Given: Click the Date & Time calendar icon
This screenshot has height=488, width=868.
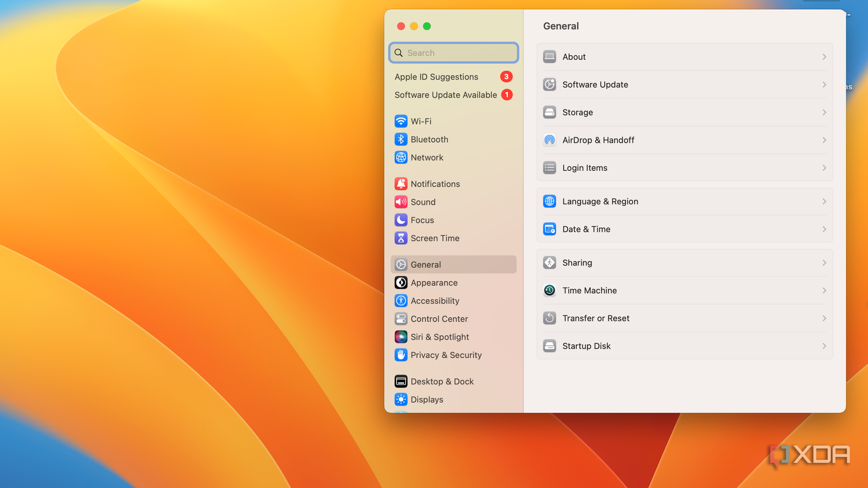Looking at the screenshot, I should click(550, 229).
